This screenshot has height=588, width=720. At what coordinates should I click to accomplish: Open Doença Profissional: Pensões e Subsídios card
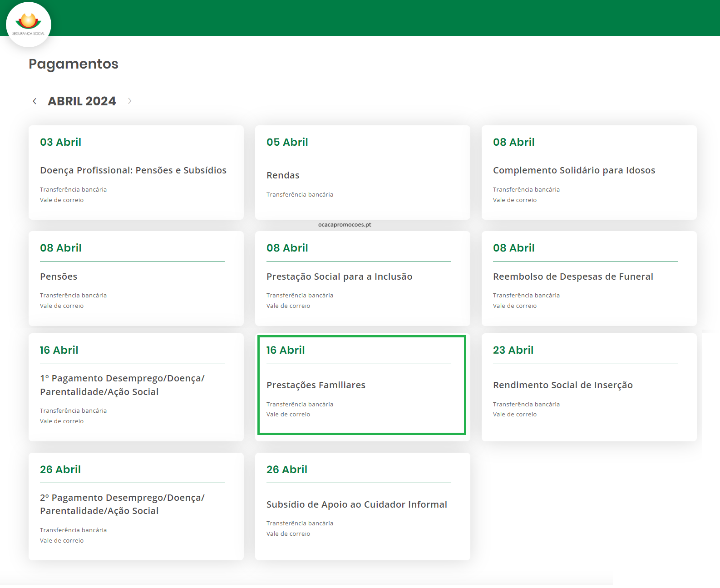click(136, 173)
